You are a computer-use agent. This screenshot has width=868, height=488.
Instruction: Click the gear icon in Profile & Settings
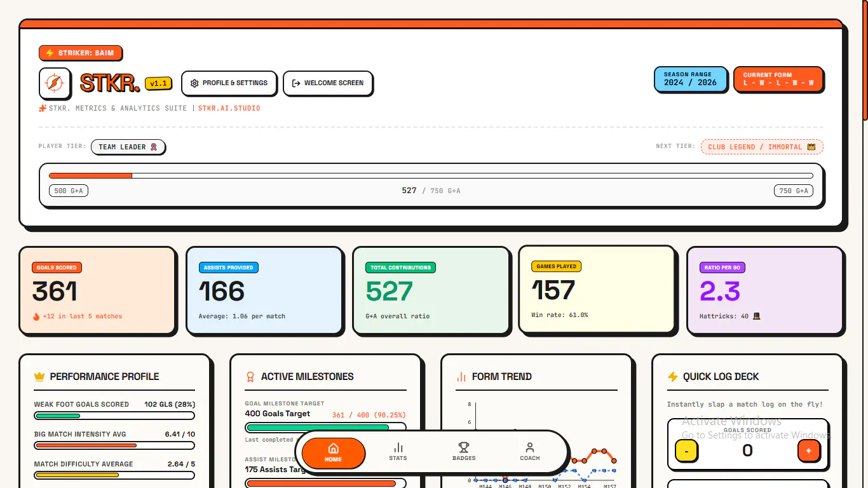tap(194, 83)
